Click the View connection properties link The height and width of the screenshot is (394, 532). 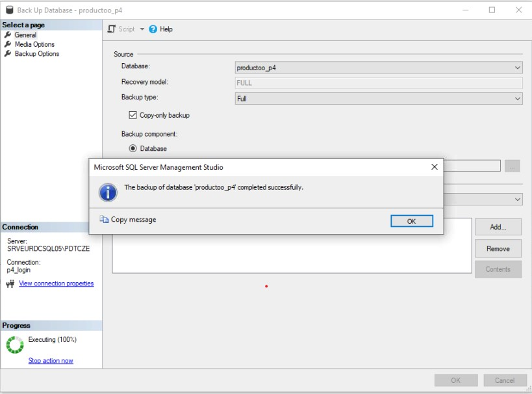click(x=57, y=283)
